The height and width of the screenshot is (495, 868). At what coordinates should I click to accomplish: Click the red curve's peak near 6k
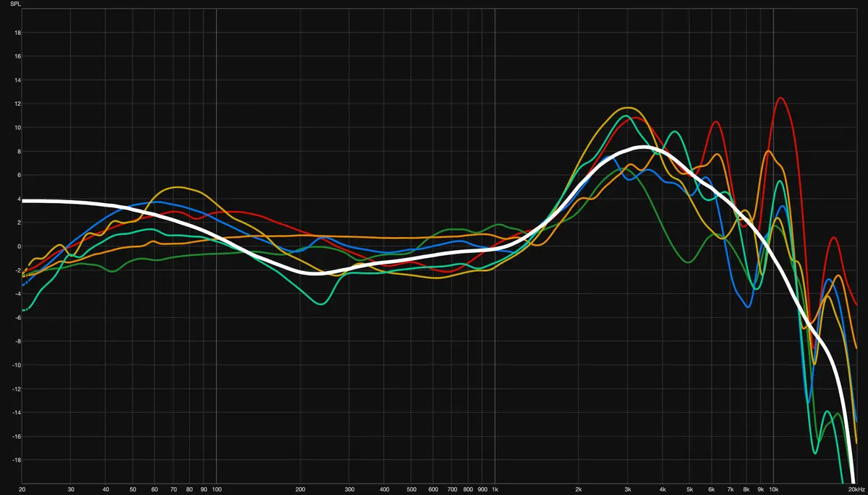(x=716, y=121)
